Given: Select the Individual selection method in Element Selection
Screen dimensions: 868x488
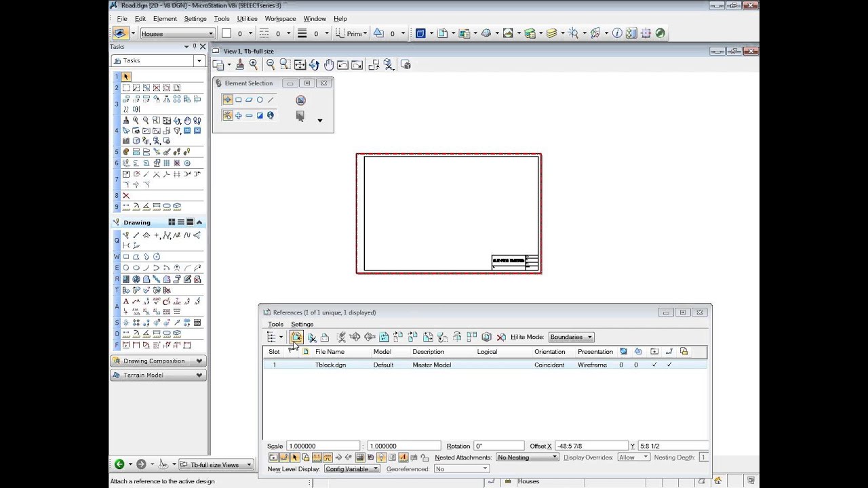Looking at the screenshot, I should [x=228, y=100].
